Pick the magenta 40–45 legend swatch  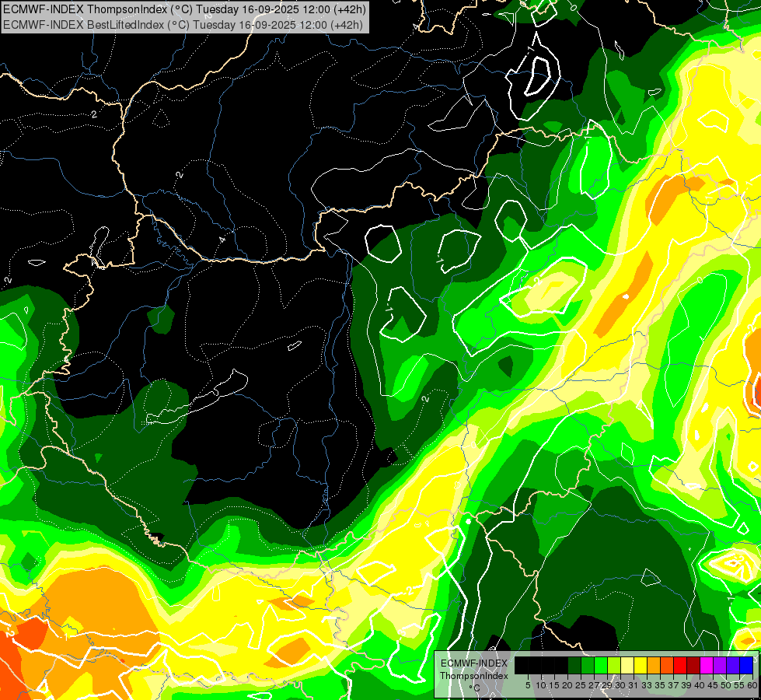coord(707,666)
